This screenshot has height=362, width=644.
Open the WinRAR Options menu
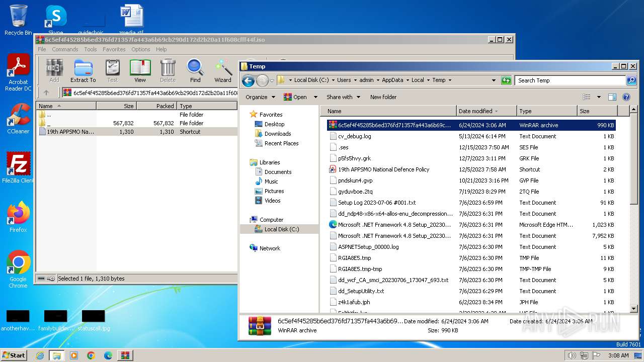click(x=141, y=49)
